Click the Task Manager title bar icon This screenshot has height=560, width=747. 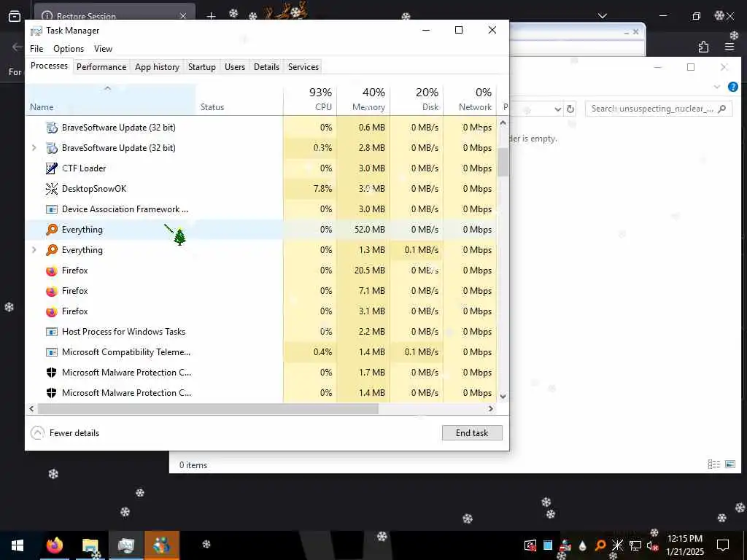tap(36, 31)
